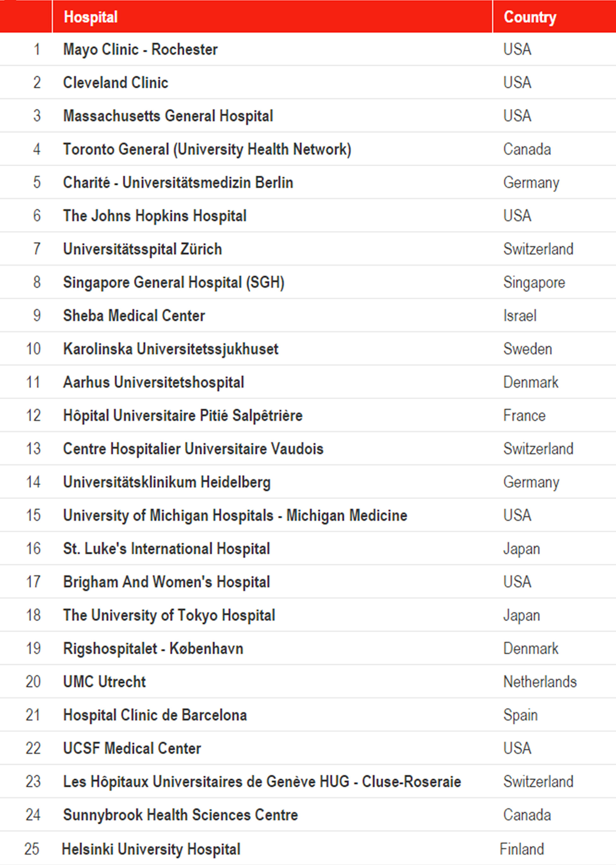This screenshot has height=865, width=616.
Task: Select Helsinki University Hospital
Action: (x=151, y=849)
